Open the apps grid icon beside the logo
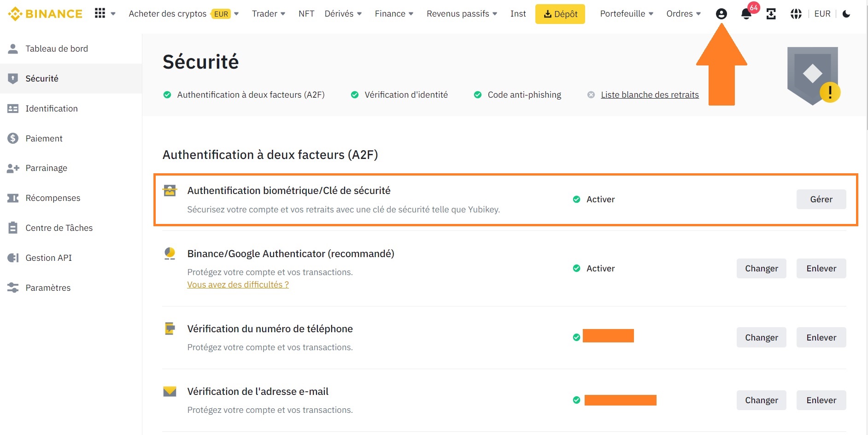This screenshot has height=435, width=868. click(100, 12)
